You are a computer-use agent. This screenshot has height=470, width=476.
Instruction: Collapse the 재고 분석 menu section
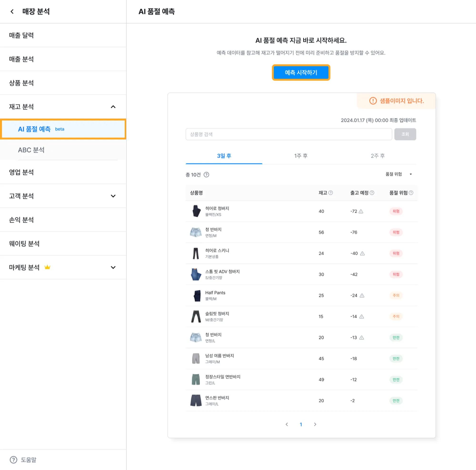point(113,107)
